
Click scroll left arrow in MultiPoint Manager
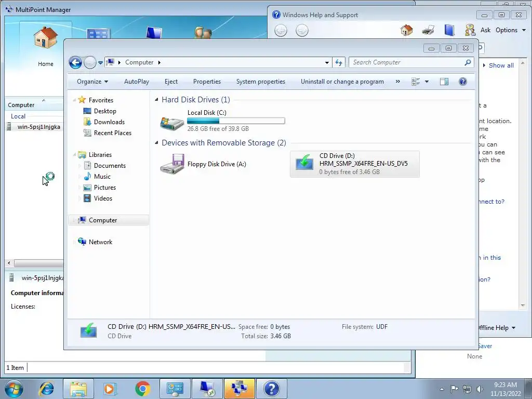[9, 263]
